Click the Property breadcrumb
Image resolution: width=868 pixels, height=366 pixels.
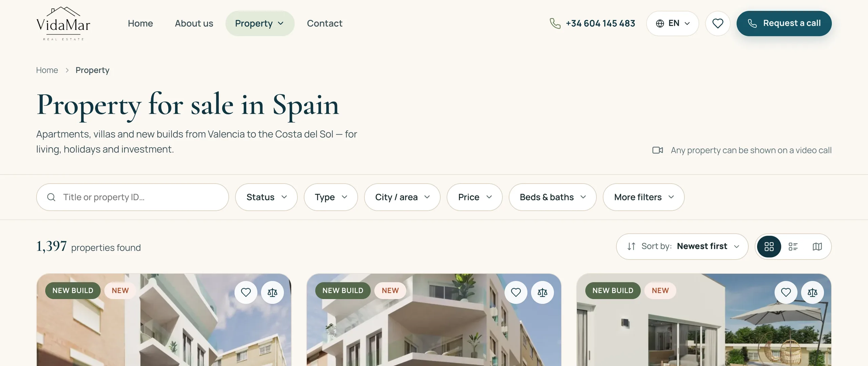[x=92, y=70]
